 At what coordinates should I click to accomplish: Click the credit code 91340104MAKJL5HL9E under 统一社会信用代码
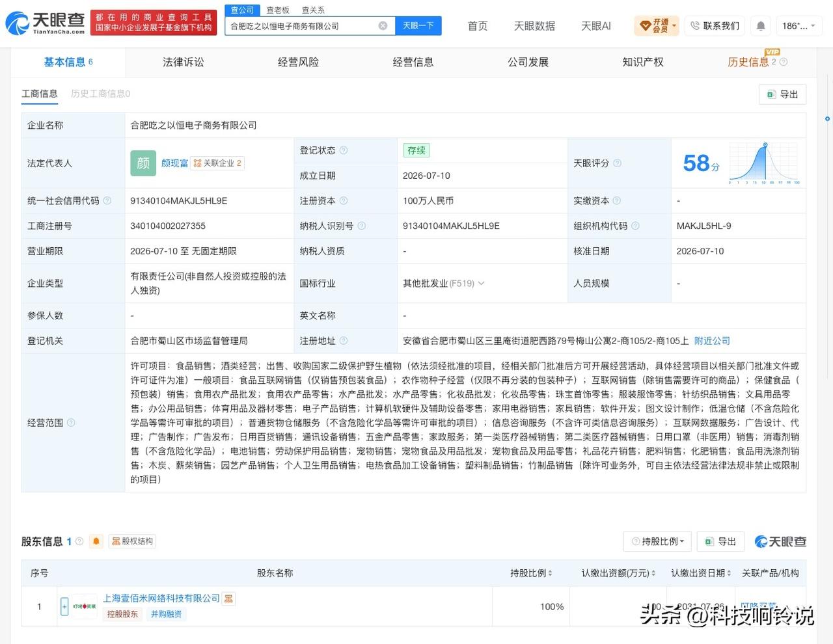coord(179,201)
